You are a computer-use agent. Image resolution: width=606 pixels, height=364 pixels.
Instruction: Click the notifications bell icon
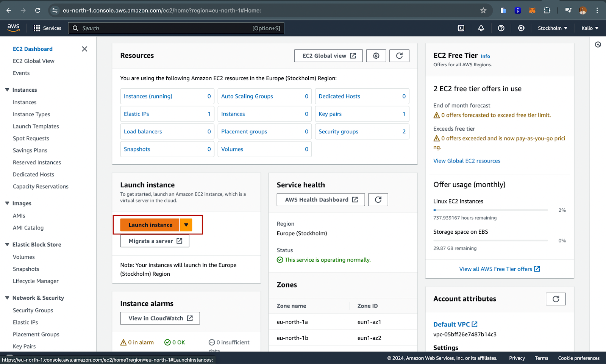point(481,28)
